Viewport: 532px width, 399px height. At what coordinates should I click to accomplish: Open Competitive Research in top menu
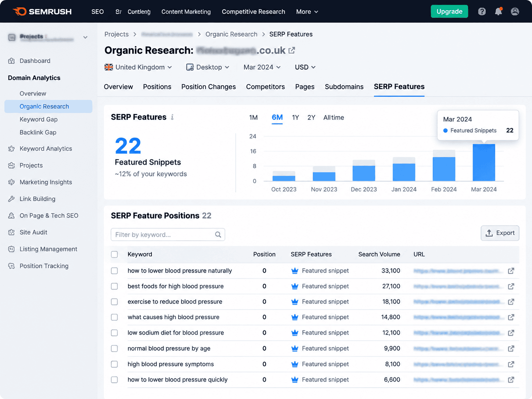pos(254,12)
